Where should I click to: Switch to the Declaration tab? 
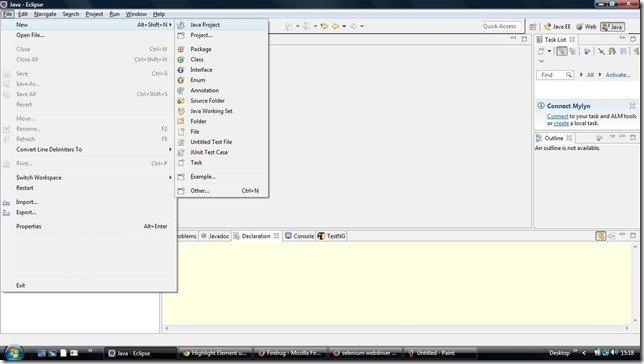tap(256, 236)
